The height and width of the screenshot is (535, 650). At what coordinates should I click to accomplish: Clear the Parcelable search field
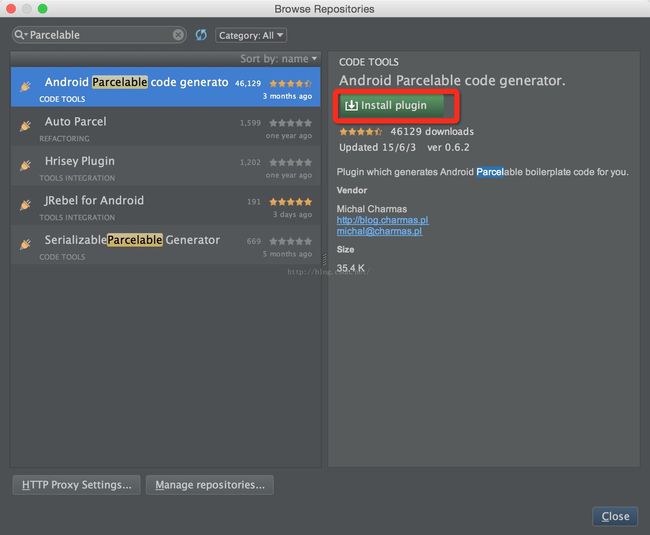[178, 35]
